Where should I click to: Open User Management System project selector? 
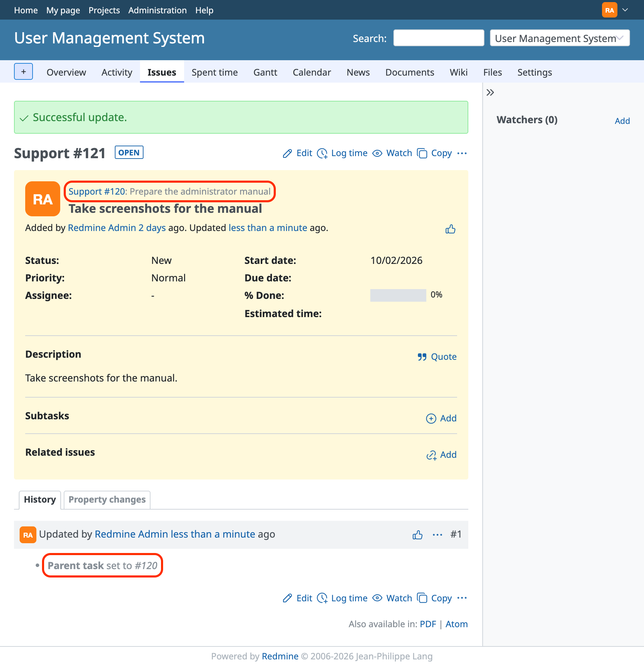[x=560, y=38]
